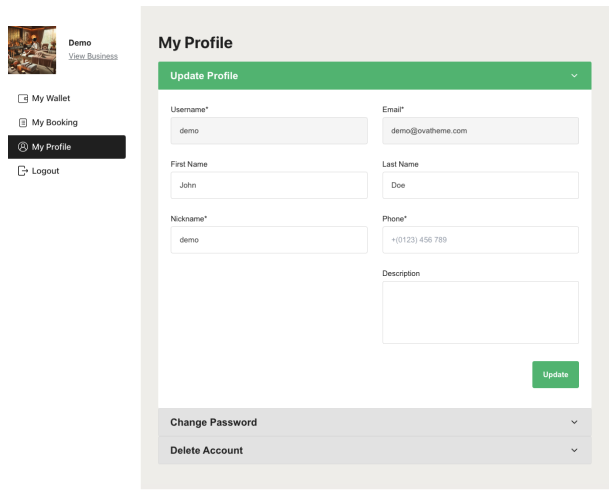616x494 pixels.
Task: Click the First Name label
Action: (189, 164)
